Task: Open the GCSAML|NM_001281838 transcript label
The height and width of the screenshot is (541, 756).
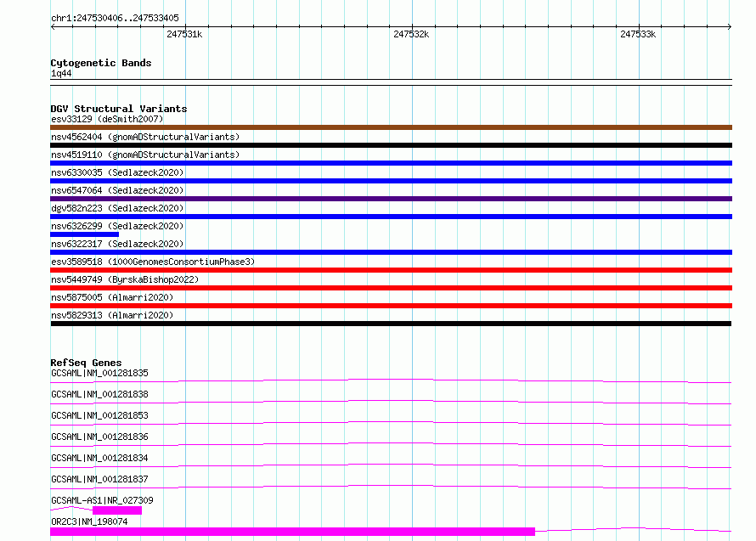Action: pos(99,394)
